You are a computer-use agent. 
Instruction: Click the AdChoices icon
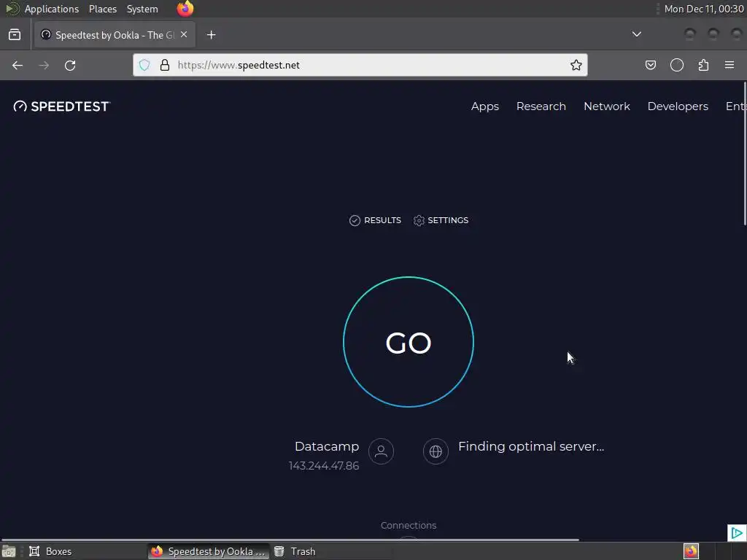tap(737, 533)
